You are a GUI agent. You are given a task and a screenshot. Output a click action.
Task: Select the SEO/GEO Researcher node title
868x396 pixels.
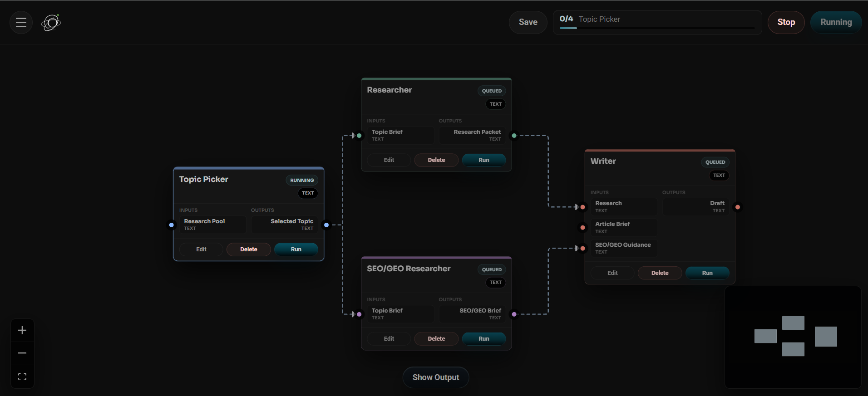(409, 269)
